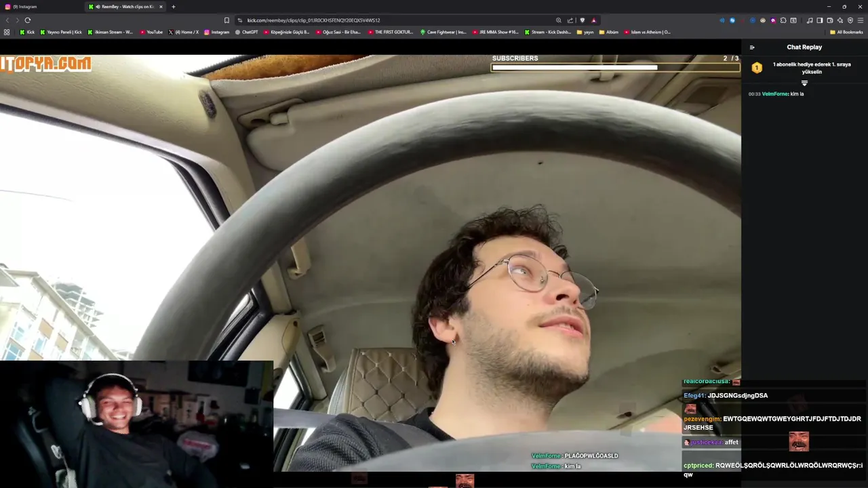Click the sound wave extension icon
The width and height of the screenshot is (868, 488).
[x=722, y=20]
